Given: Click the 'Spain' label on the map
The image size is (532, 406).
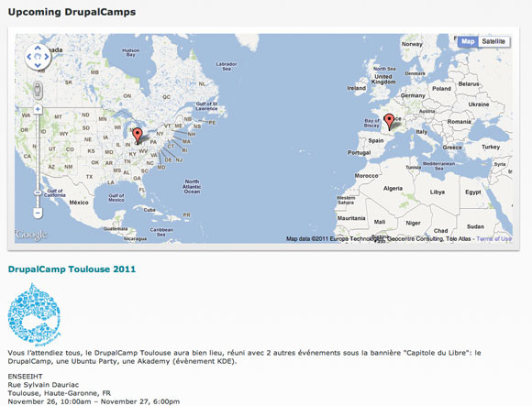Looking at the screenshot, I should tap(375, 140).
